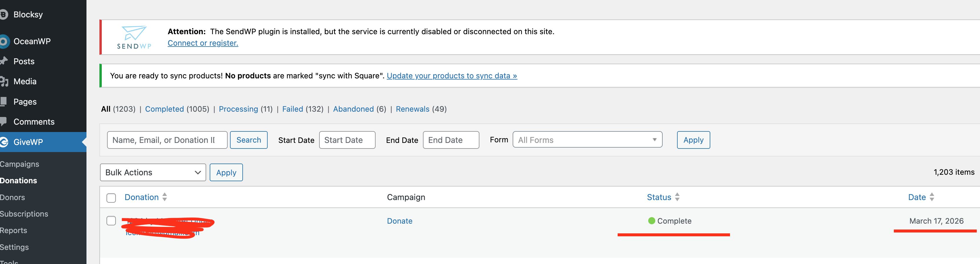980x264 pixels.
Task: Focus the Name, Email, or Donation ID field
Action: click(167, 140)
